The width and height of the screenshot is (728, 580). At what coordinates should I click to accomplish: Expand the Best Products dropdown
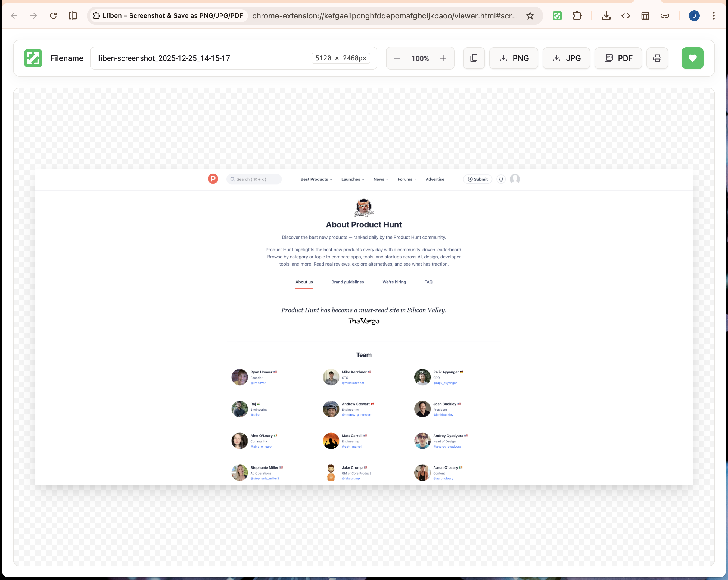(x=316, y=179)
